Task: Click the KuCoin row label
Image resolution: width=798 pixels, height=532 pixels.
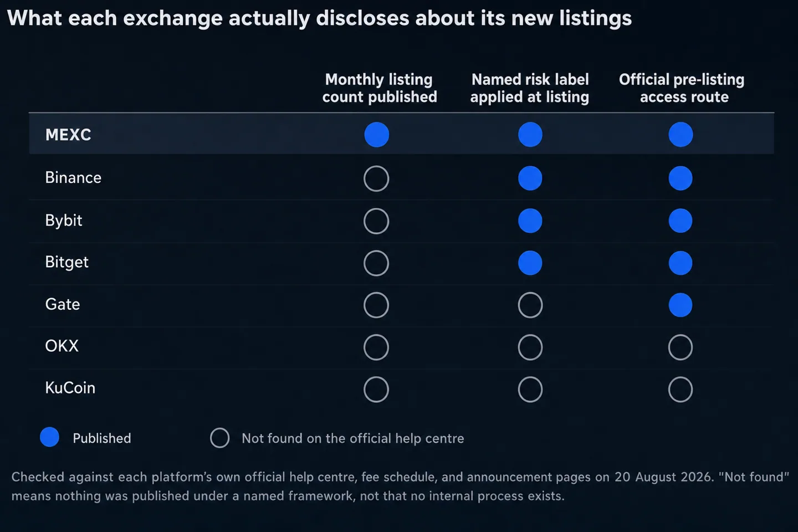Action: click(70, 388)
